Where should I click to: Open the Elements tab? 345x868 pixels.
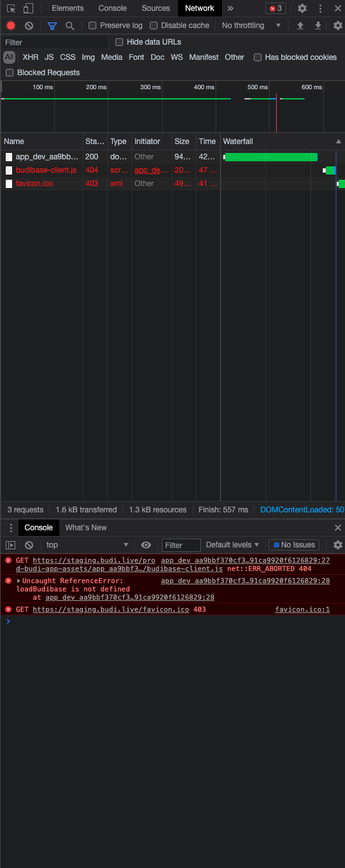[68, 8]
